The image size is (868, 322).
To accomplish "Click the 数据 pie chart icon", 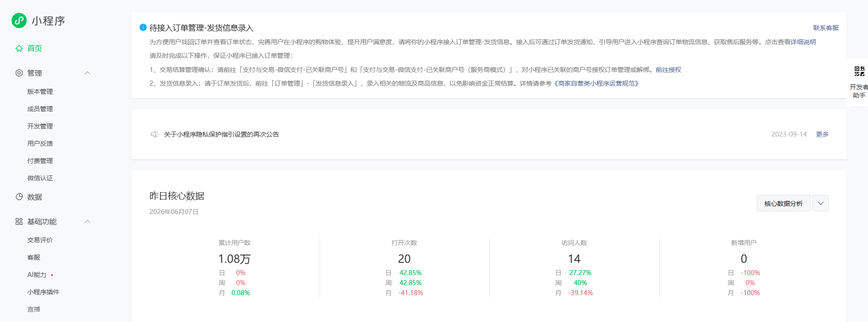I will pyautogui.click(x=19, y=197).
